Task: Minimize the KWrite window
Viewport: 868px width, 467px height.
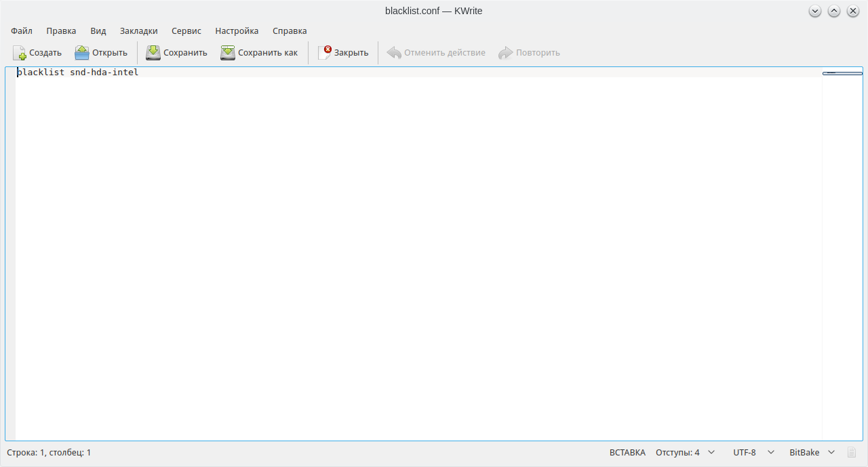Action: click(x=815, y=11)
